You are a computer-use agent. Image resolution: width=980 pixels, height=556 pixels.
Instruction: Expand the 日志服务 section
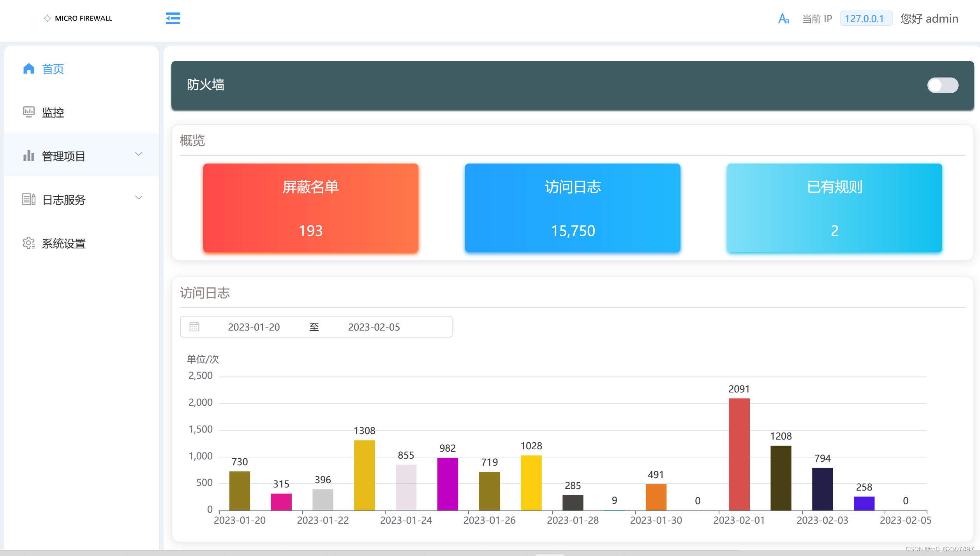(x=138, y=198)
